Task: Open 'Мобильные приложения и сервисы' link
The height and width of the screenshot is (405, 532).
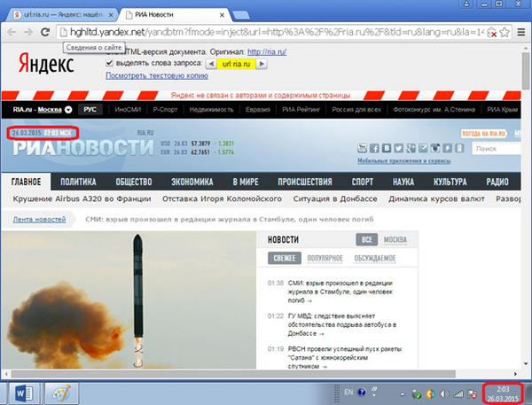Action: tap(404, 160)
